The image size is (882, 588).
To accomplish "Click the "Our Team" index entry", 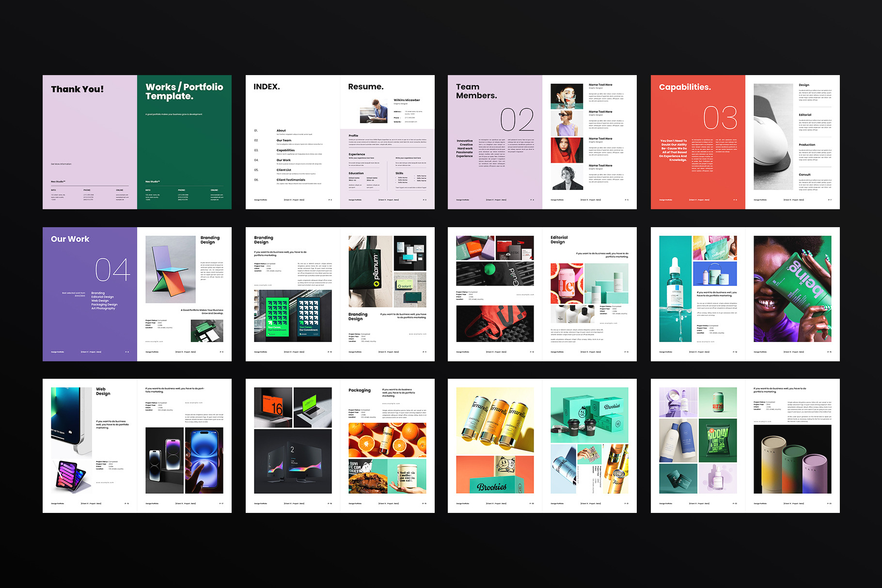I will (x=284, y=140).
